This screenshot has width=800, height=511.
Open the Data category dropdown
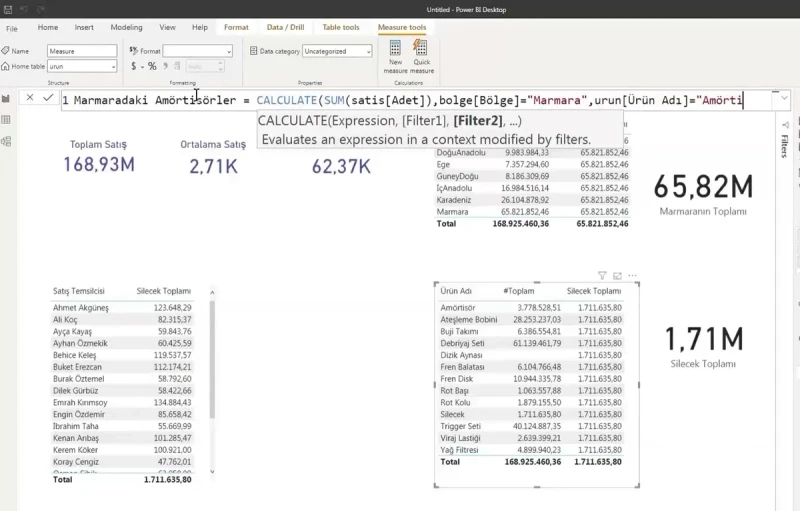tap(337, 51)
